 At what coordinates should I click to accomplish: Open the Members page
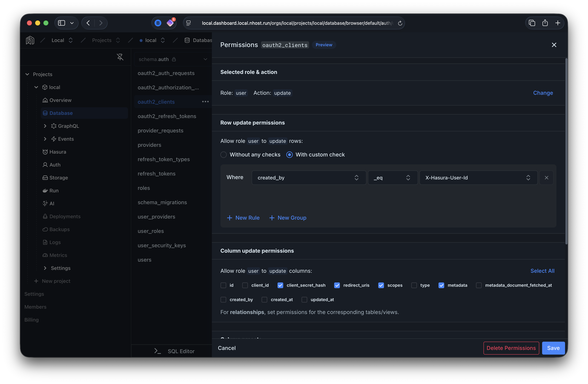35,307
